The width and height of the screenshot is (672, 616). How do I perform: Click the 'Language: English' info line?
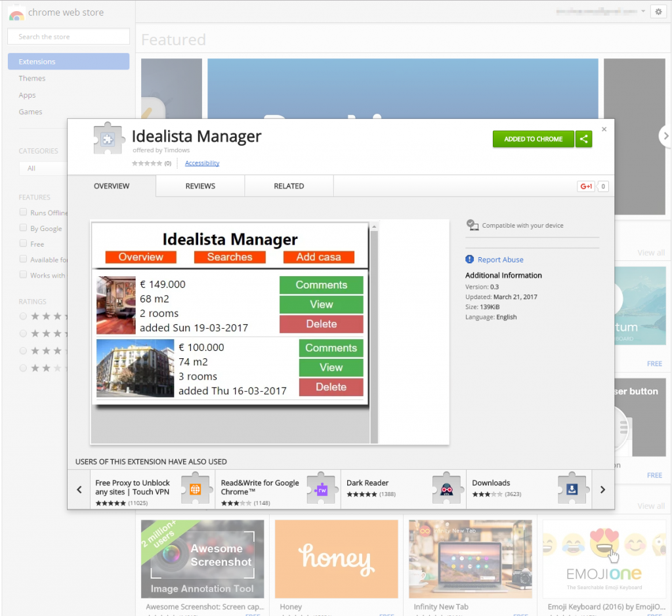(491, 317)
